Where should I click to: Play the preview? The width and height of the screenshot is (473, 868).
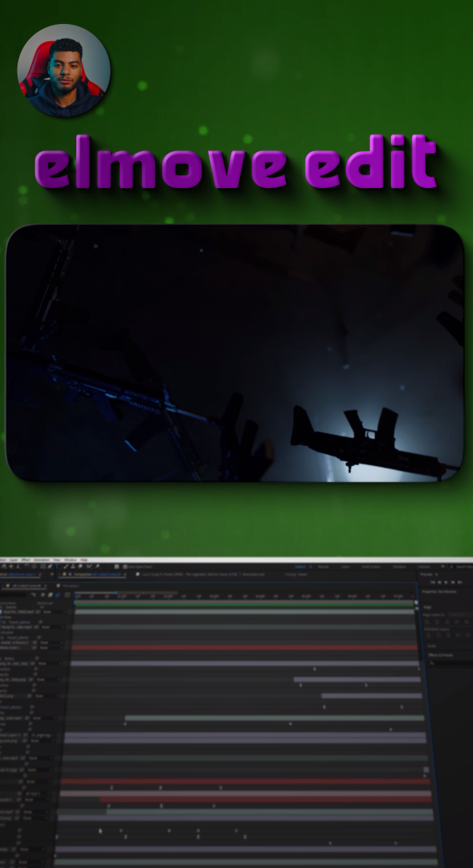coord(446,582)
